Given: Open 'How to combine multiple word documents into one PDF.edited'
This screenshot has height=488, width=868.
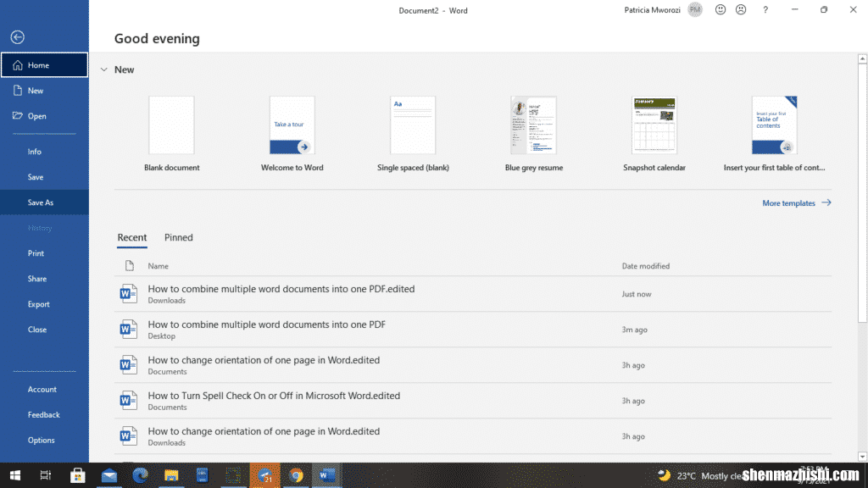Looking at the screenshot, I should [x=473, y=294].
